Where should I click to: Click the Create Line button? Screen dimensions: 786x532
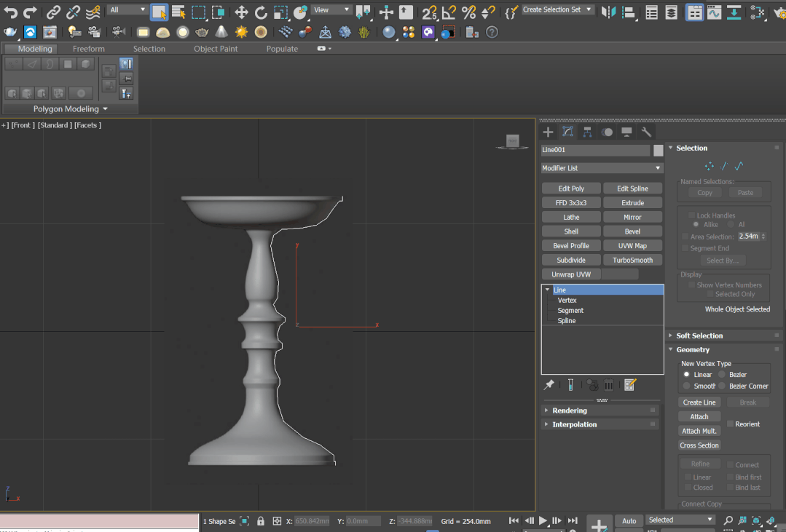click(699, 402)
